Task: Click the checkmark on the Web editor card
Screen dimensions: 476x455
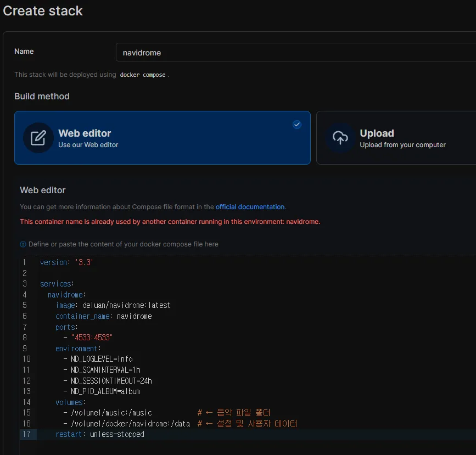Action: (297, 125)
